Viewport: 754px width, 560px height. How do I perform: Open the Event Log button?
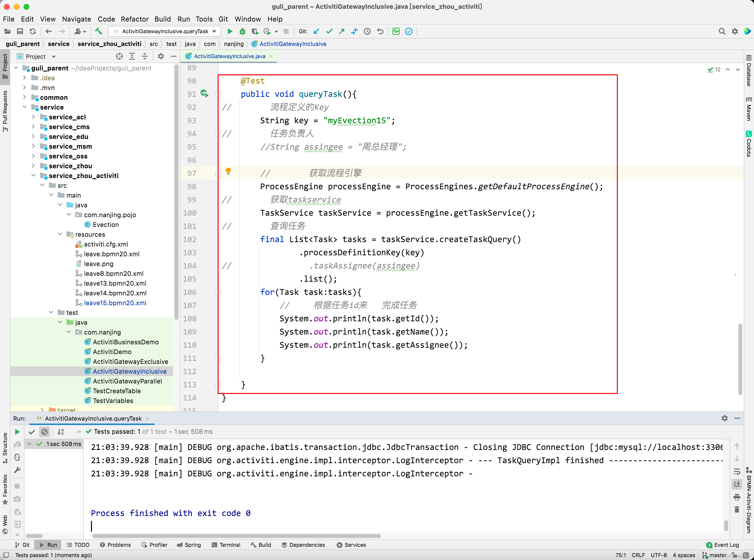pyautogui.click(x=722, y=545)
